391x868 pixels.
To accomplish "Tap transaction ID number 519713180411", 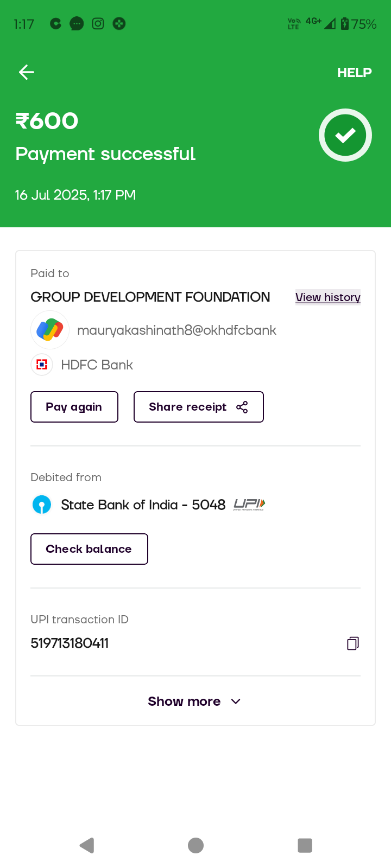I will (70, 643).
